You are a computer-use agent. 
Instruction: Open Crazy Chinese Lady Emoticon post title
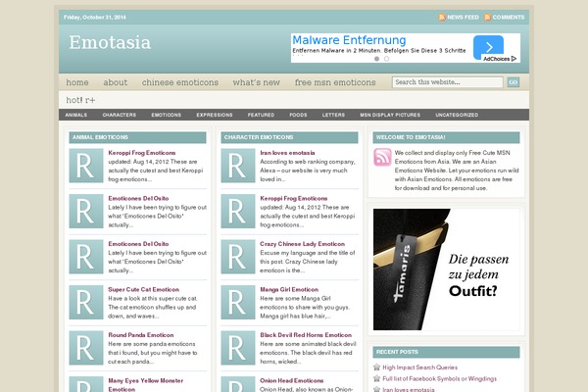coord(302,244)
